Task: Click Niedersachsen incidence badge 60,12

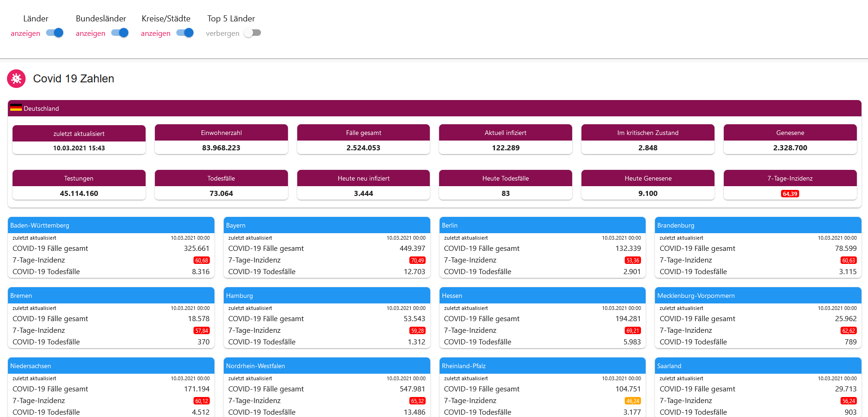Action: (201, 401)
